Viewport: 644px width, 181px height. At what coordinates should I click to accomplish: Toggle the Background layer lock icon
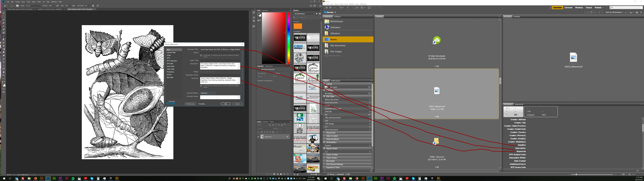(287, 137)
